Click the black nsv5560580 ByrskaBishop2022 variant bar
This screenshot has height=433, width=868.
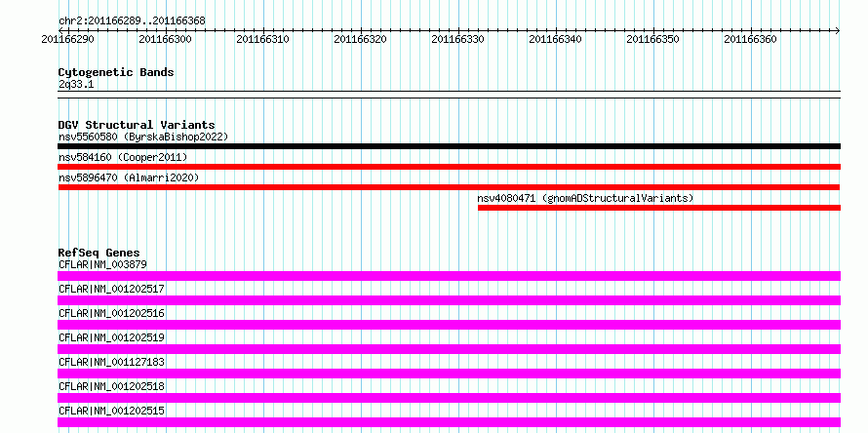(x=449, y=146)
